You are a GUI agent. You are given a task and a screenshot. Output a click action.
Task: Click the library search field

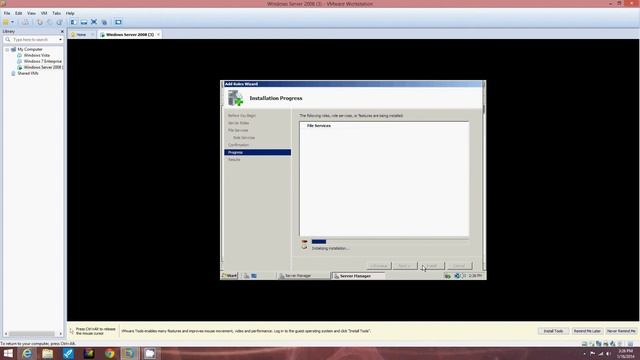click(33, 40)
